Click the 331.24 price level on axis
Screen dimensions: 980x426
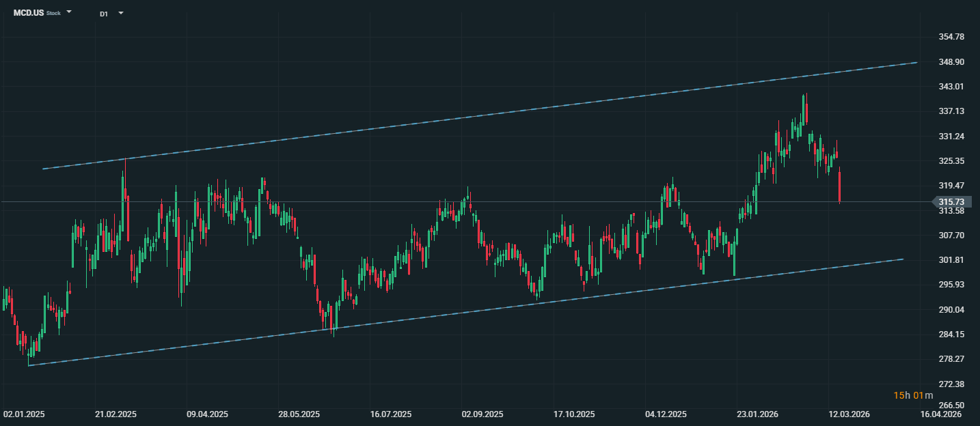951,137
